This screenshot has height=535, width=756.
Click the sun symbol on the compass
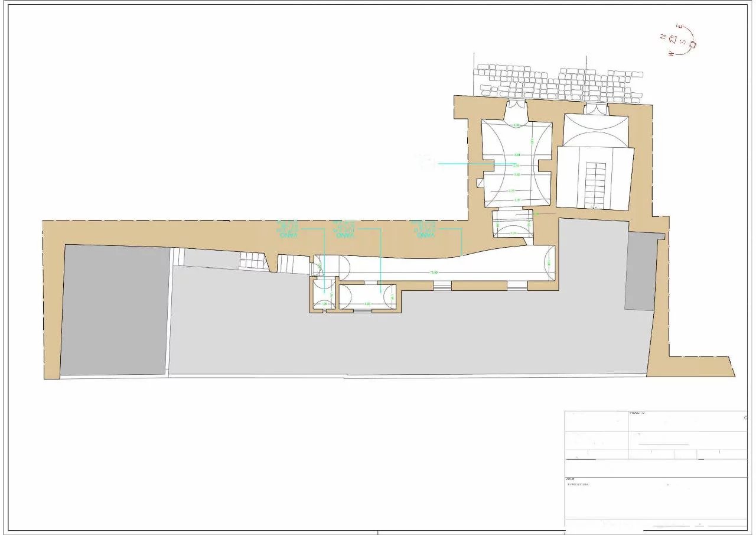coord(693,44)
